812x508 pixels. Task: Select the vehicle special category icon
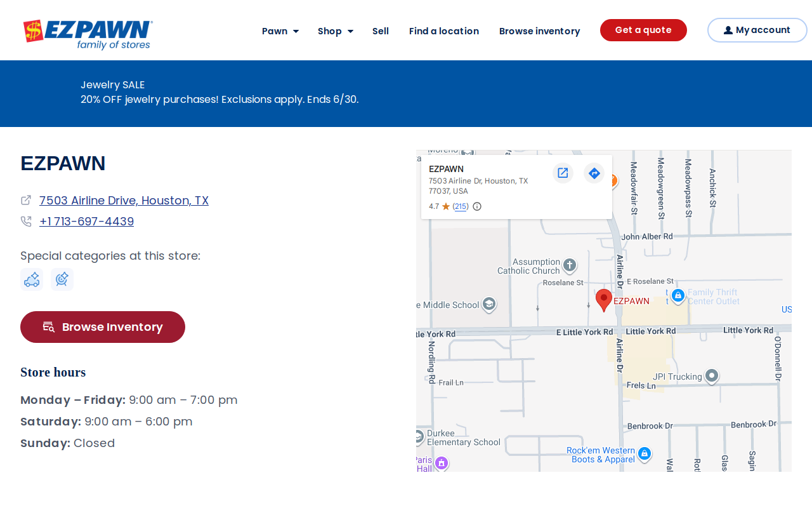[x=32, y=279]
